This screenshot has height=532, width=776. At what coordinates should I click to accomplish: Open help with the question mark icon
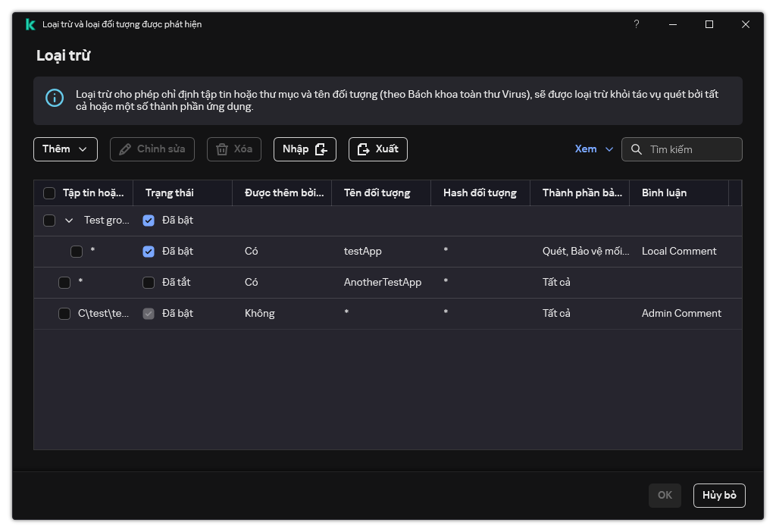636,24
